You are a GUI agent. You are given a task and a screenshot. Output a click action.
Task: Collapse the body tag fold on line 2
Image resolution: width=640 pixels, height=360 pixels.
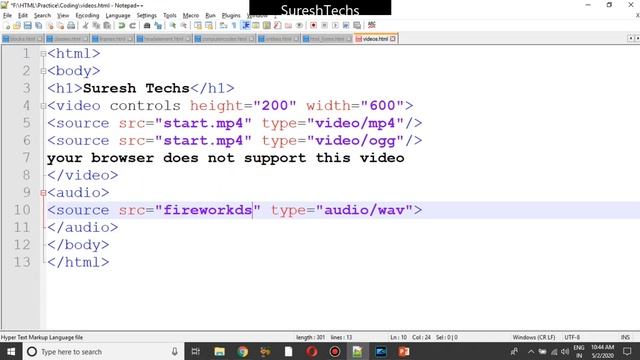tap(43, 71)
